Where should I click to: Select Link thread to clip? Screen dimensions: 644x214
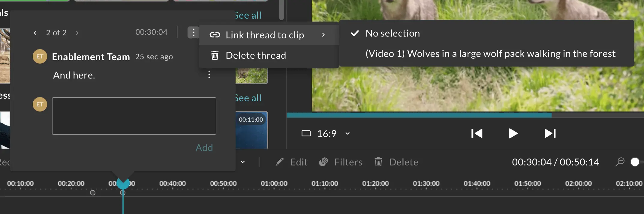[269, 35]
